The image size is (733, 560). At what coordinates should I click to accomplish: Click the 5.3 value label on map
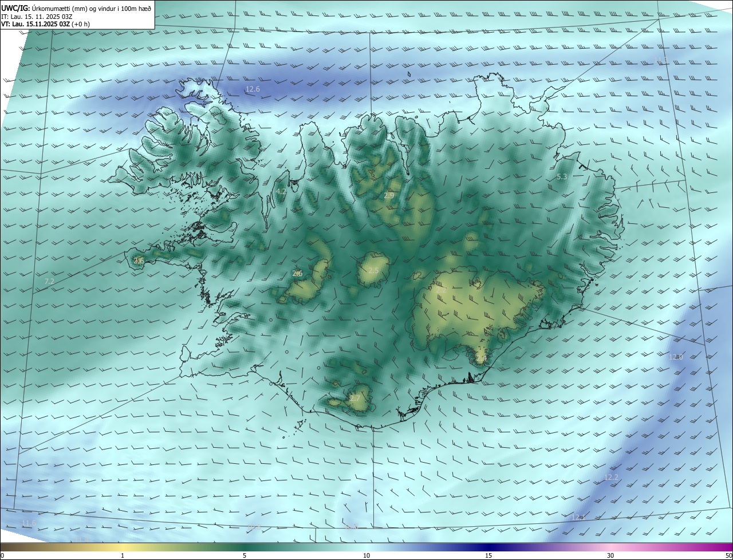point(562,177)
